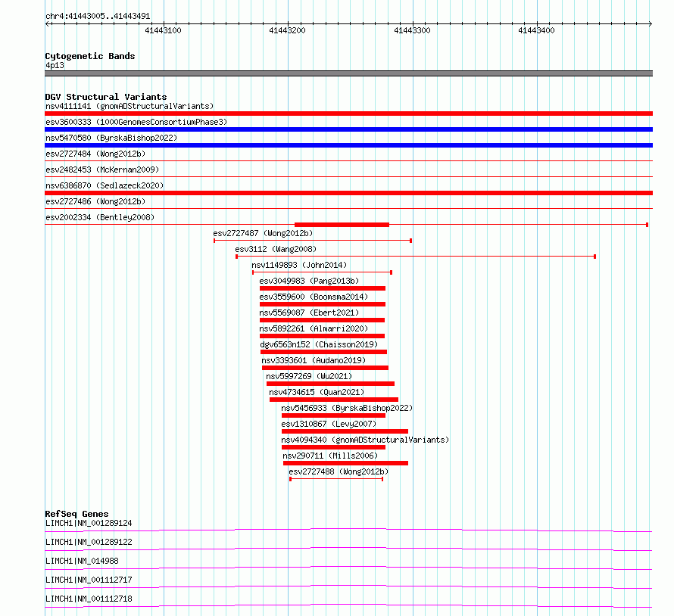Click the gray 4p13 cytogenetic band bar
674x616 pixels.
[x=348, y=73]
